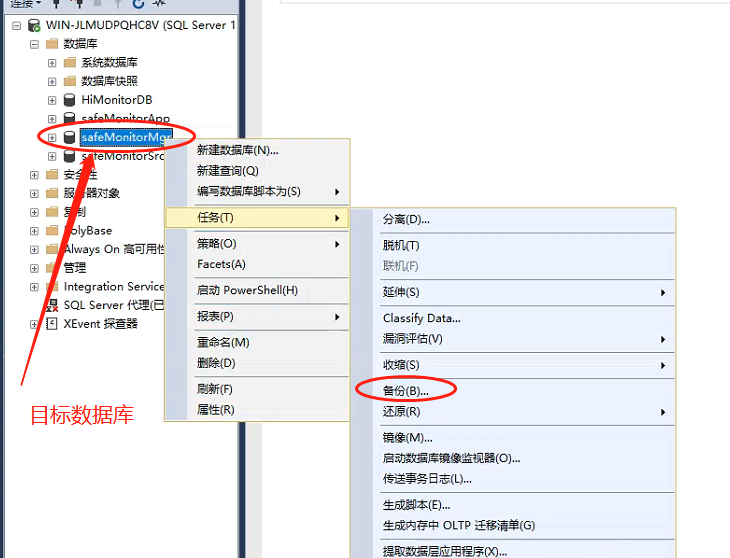Click the HiMonitorDB database cylinder icon
Image resolution: width=730 pixels, height=558 pixels.
coord(69,100)
